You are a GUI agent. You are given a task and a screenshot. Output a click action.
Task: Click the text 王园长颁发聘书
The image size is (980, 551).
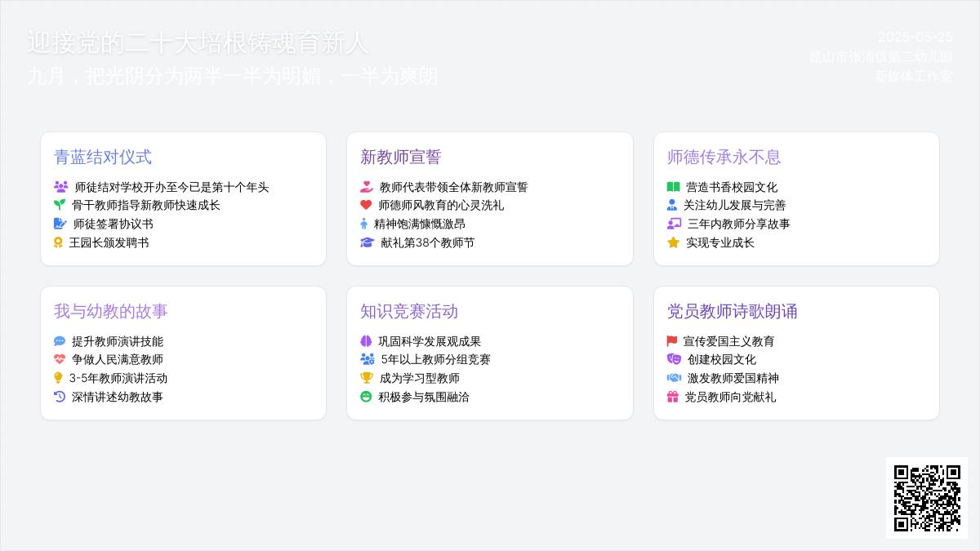click(x=109, y=242)
